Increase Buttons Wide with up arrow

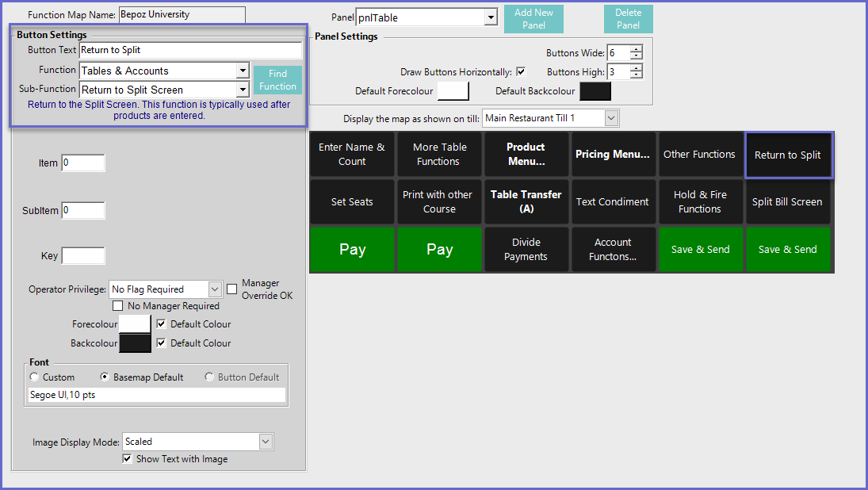coord(637,49)
